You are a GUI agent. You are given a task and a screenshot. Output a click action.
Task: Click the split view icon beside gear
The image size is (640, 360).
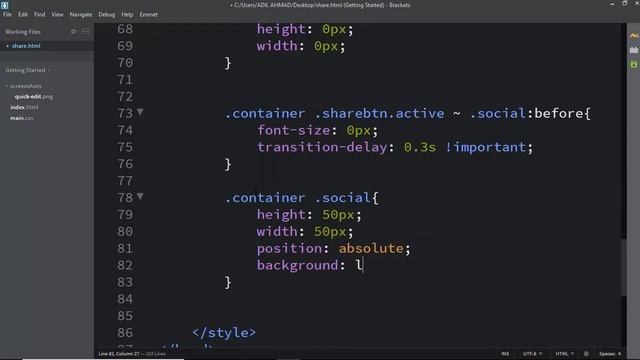(85, 31)
